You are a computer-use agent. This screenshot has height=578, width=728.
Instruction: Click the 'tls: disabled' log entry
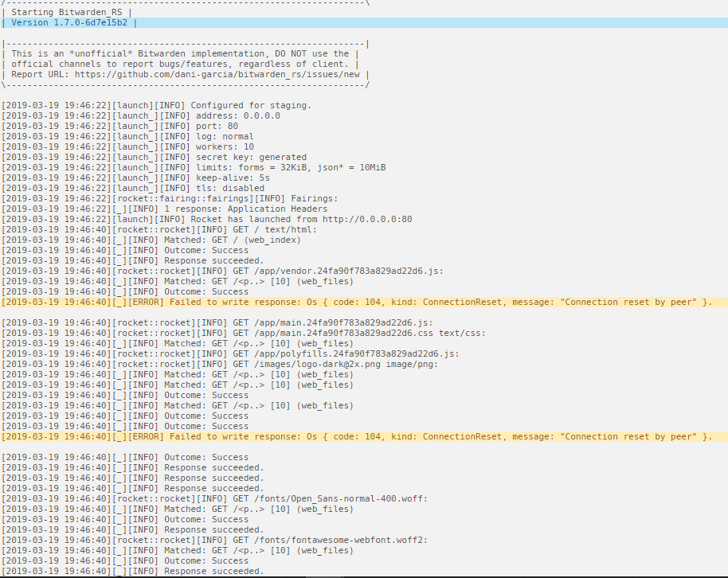coord(133,188)
